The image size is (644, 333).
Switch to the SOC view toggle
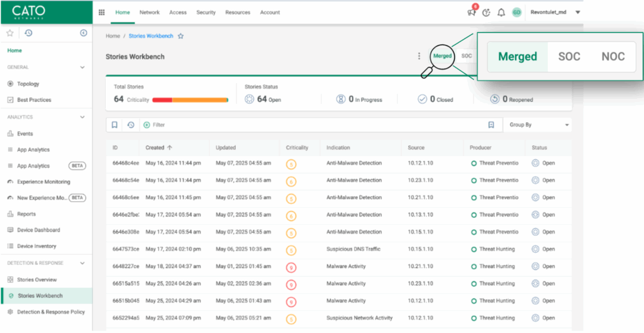coord(466,56)
